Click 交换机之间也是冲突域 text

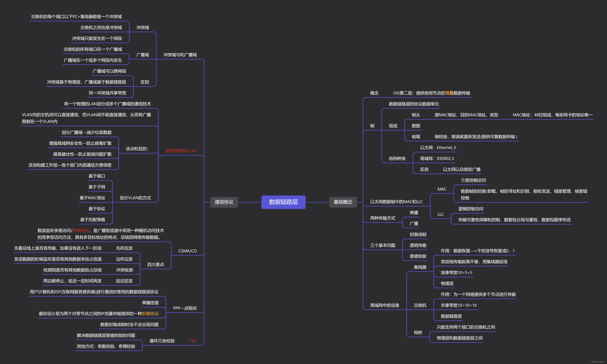click(101, 28)
